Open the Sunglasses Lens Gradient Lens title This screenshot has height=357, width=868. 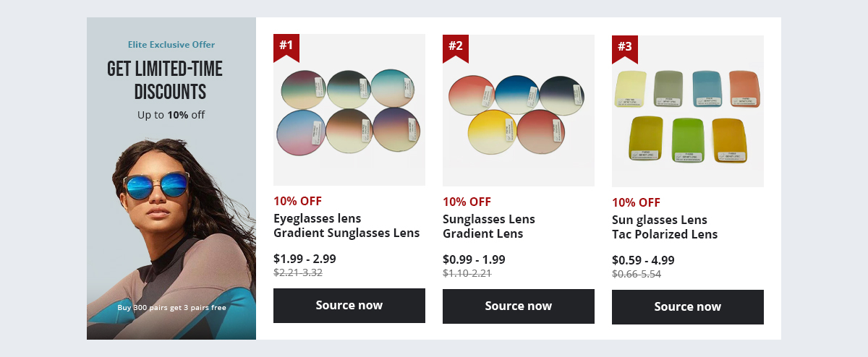pos(489,226)
